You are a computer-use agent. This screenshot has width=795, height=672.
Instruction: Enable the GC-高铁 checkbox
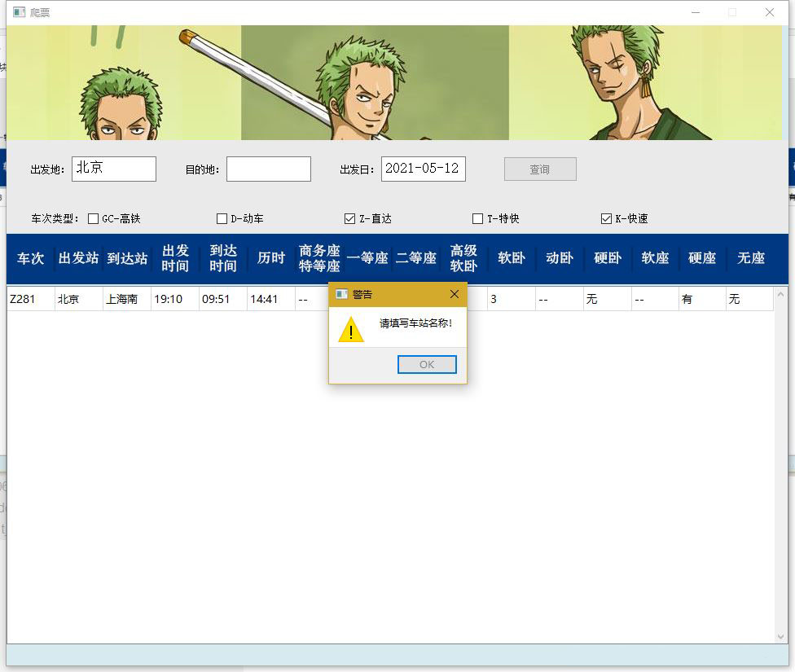click(x=94, y=218)
